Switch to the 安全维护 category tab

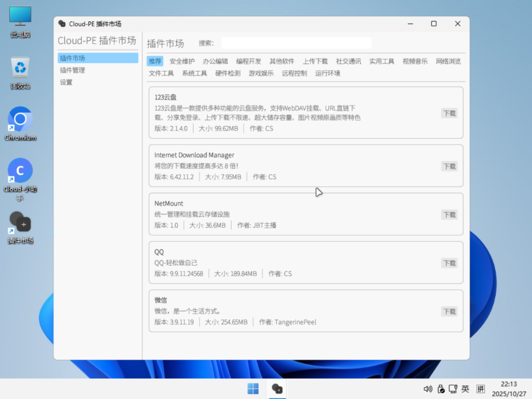(x=182, y=61)
